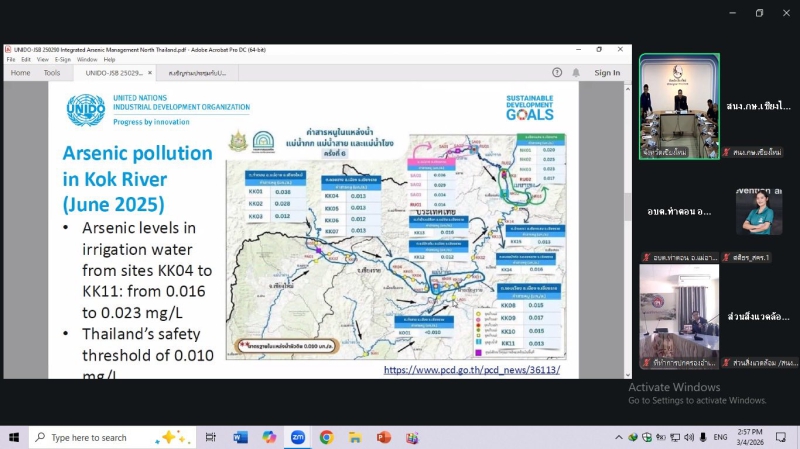The width and height of the screenshot is (800, 449).
Task: Click the notifications bell icon in Acrobat
Action: [576, 73]
